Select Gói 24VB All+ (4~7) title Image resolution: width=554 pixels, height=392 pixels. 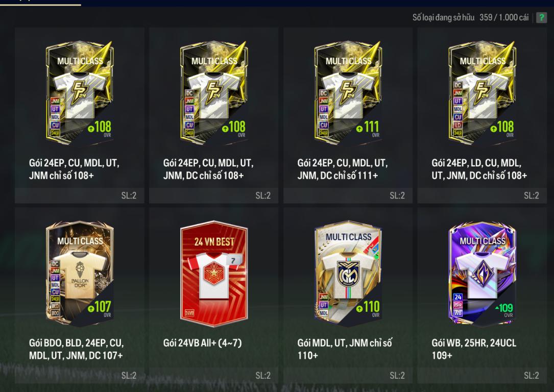(202, 342)
